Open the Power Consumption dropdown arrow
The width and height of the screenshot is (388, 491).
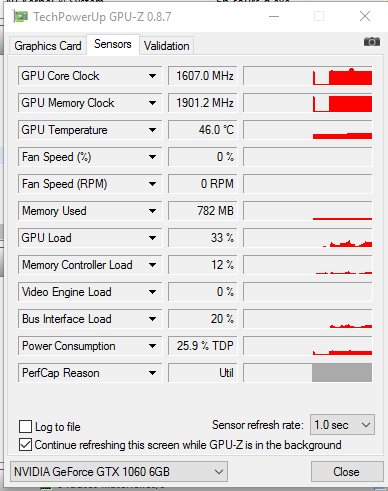(x=152, y=346)
